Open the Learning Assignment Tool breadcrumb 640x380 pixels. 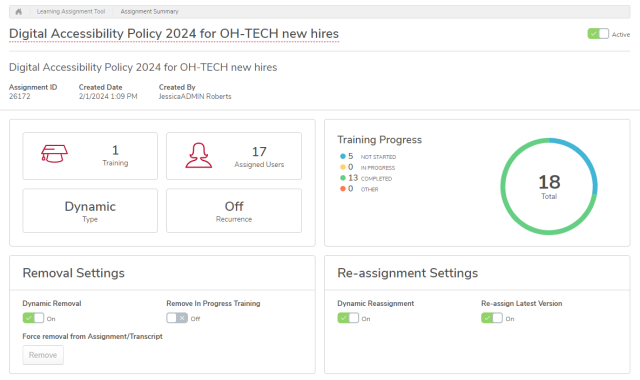coord(71,11)
